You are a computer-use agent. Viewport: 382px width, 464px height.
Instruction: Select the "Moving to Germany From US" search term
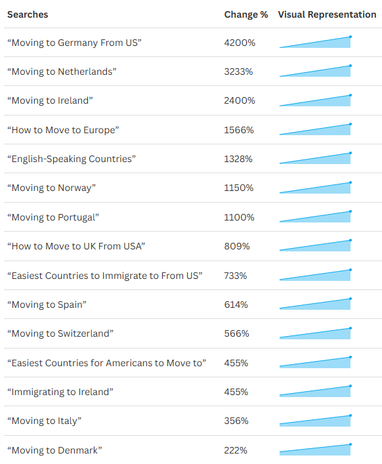tap(74, 43)
